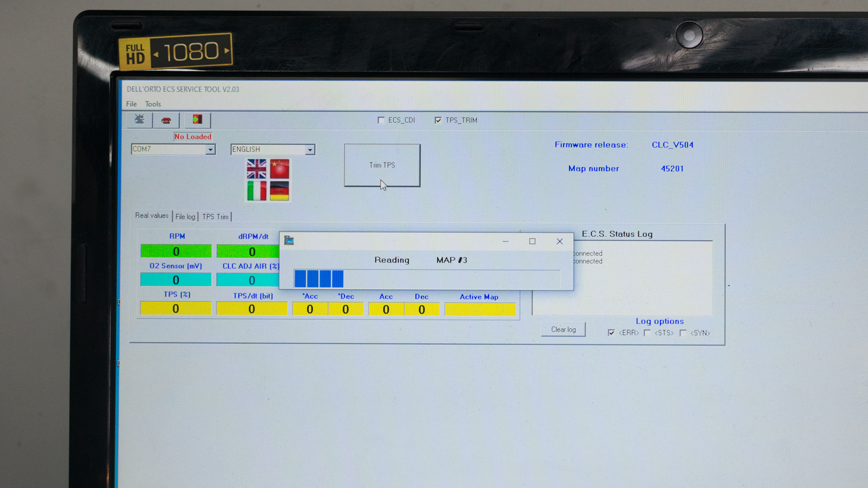Click the green arrow exit door icon
This screenshot has height=488, width=868.
[198, 120]
